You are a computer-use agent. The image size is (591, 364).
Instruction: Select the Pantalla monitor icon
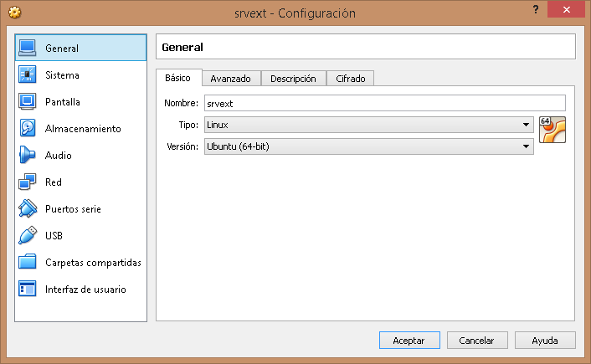[x=28, y=102]
